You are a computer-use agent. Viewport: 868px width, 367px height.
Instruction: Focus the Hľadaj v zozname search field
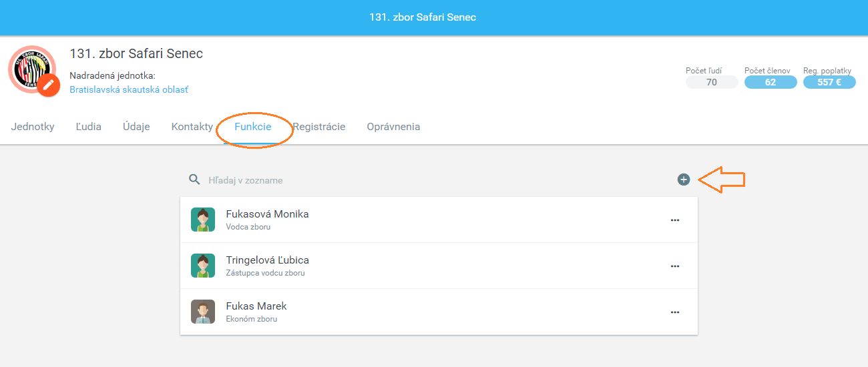[434, 180]
